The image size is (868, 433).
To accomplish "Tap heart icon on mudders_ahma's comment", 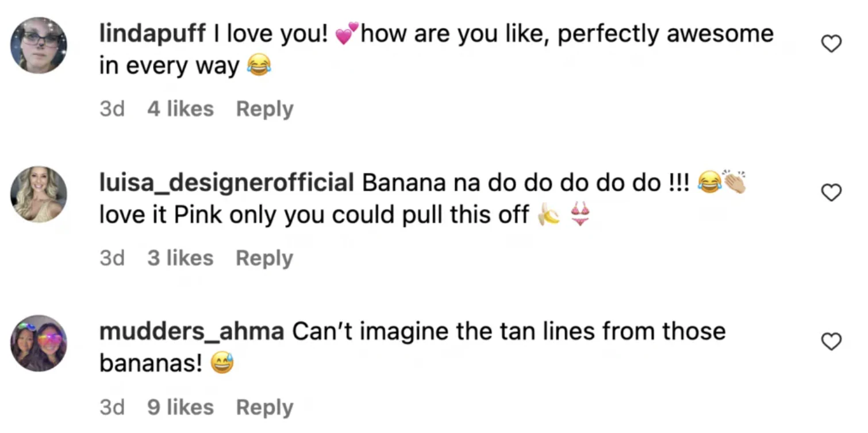I will point(831,342).
